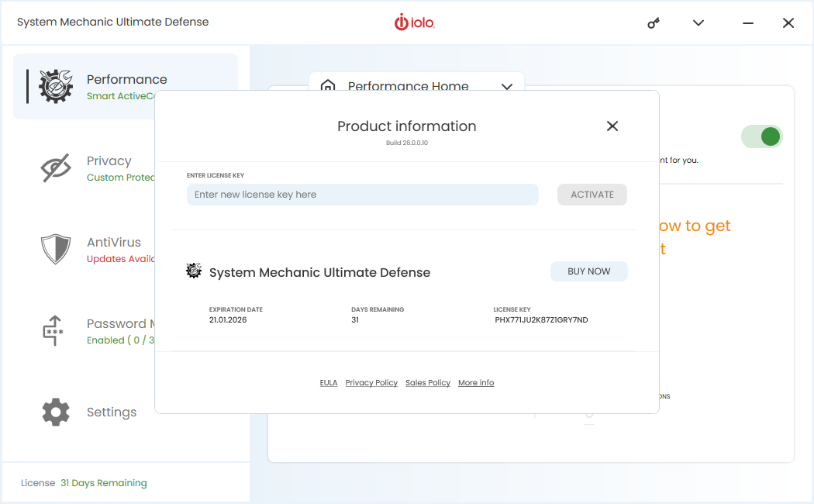Open the Sales Policy link
Screen dimensions: 814x504
coord(428,382)
